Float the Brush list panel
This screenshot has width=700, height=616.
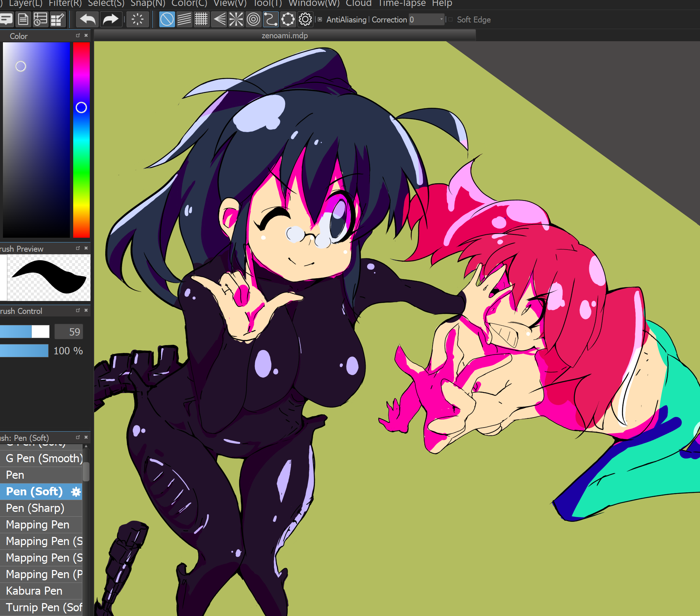pyautogui.click(x=78, y=437)
